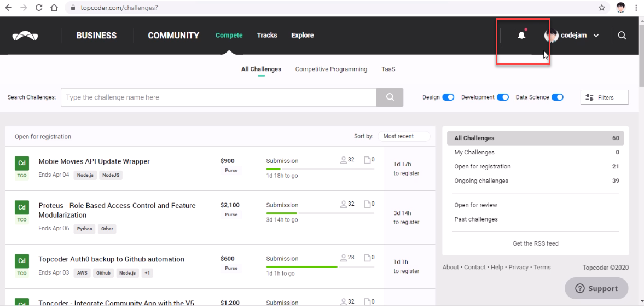Open Proteus Role Based Access Control challenge
Image resolution: width=644 pixels, height=308 pixels.
[x=117, y=210]
